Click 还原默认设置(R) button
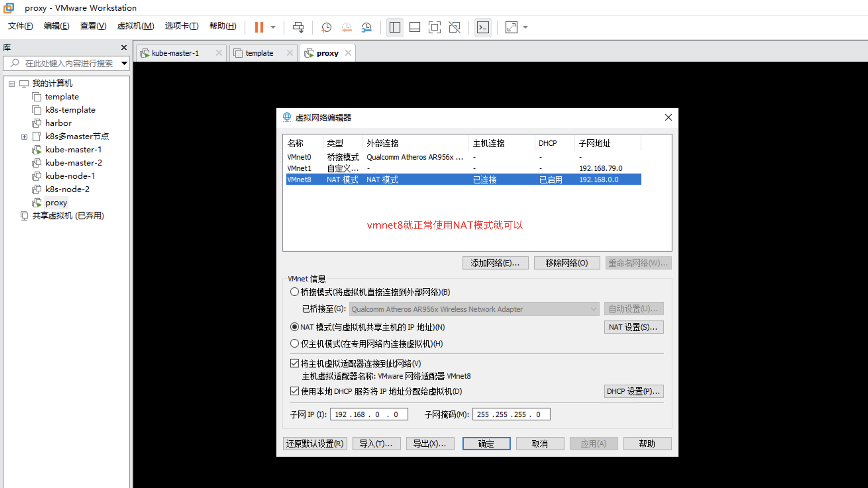The image size is (868, 488). point(315,444)
